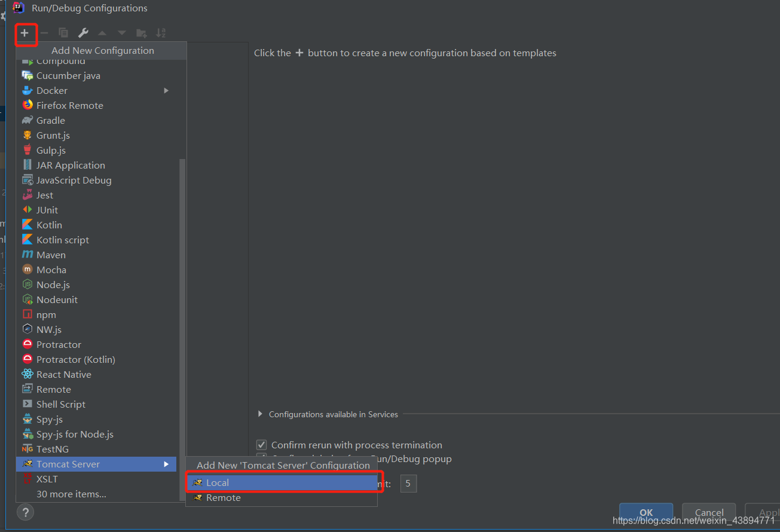
Task: Click the Jest icon
Action: [27, 195]
